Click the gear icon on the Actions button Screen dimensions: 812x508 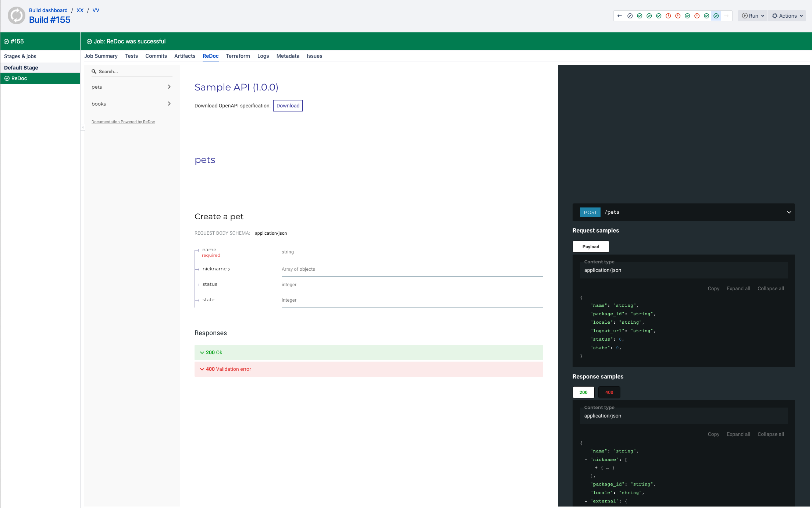[x=775, y=16]
